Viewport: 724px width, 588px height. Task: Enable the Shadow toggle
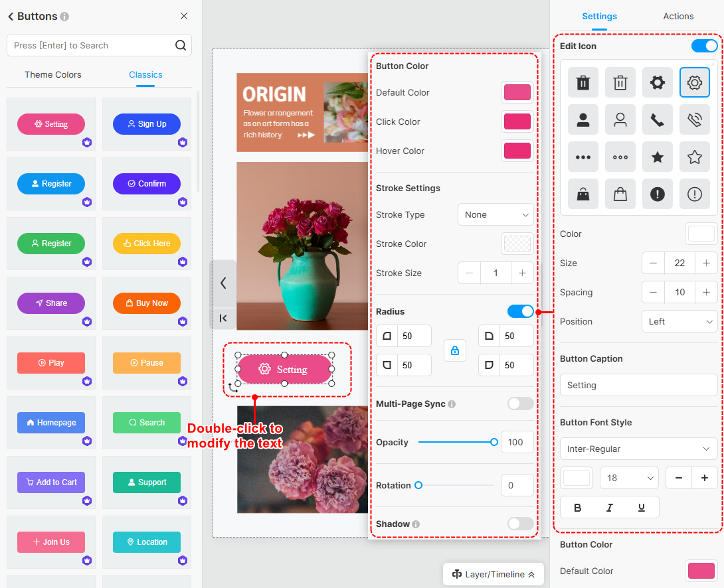520,524
